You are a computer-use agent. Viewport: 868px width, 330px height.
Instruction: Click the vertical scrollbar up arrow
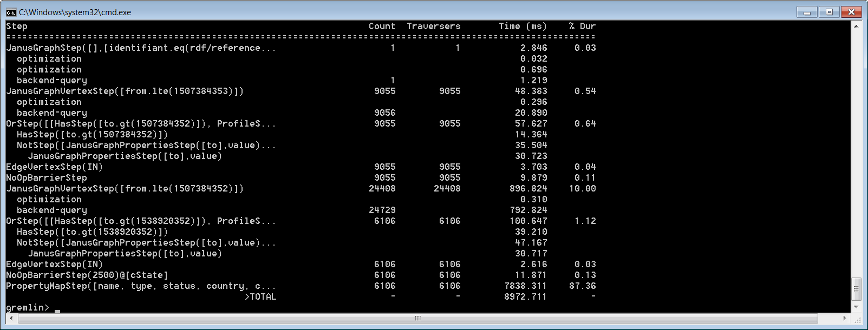pyautogui.click(x=856, y=26)
